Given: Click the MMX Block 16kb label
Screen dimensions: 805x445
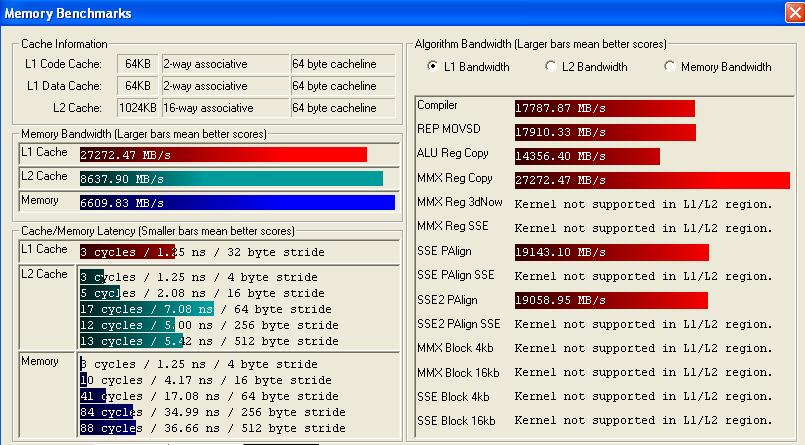Looking at the screenshot, I should [x=458, y=373].
